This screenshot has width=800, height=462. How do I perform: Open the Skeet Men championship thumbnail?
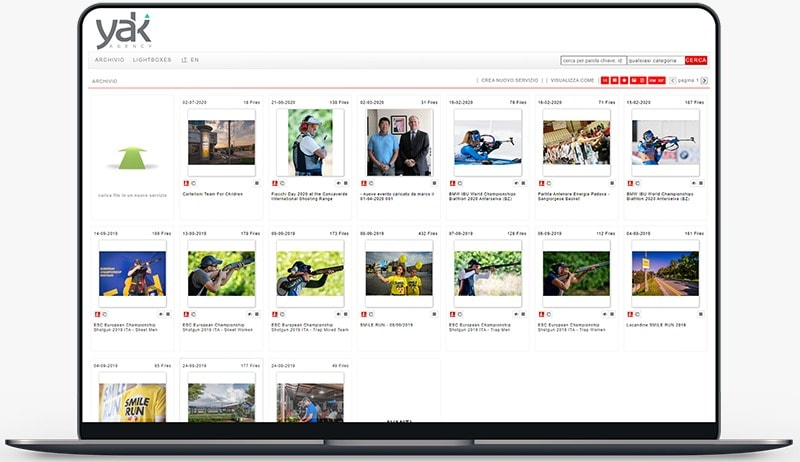coord(133,273)
